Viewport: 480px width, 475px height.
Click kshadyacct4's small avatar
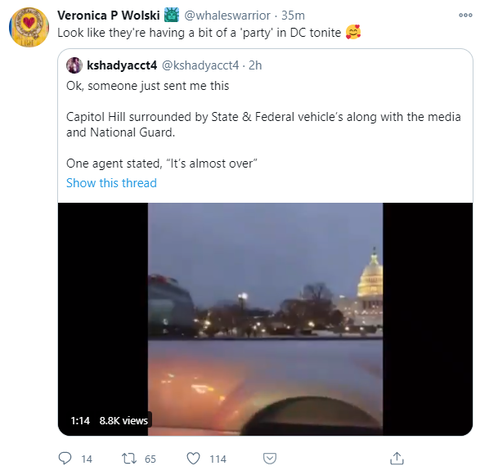coord(74,65)
